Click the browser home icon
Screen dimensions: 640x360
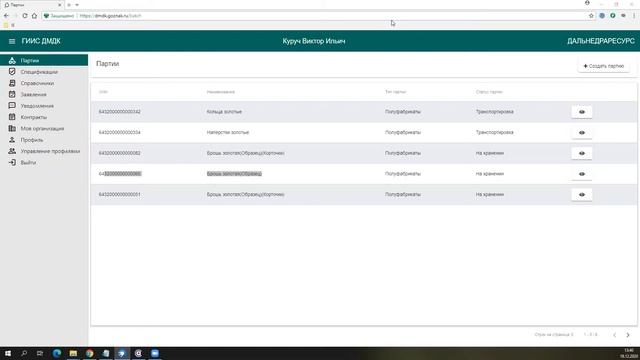click(34, 16)
